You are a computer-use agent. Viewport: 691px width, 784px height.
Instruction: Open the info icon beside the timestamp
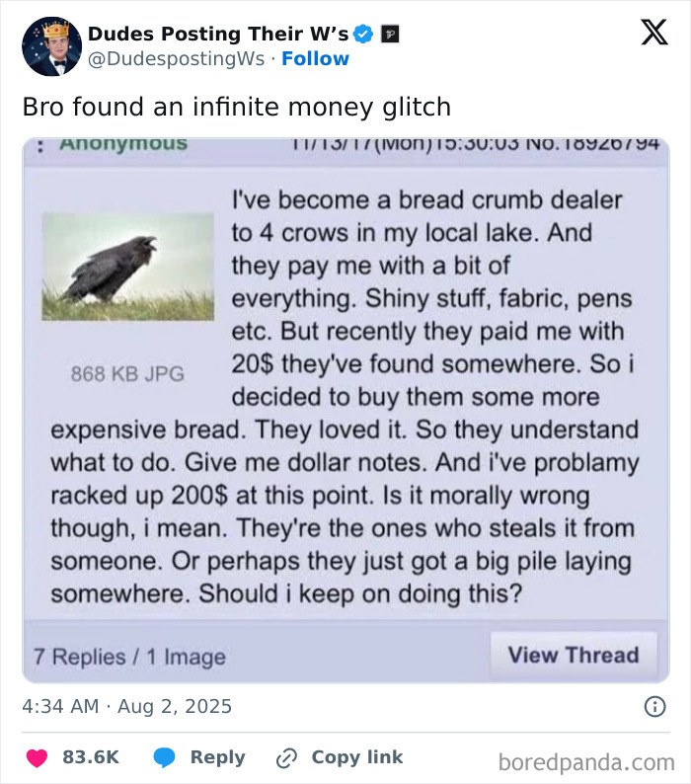tap(653, 706)
